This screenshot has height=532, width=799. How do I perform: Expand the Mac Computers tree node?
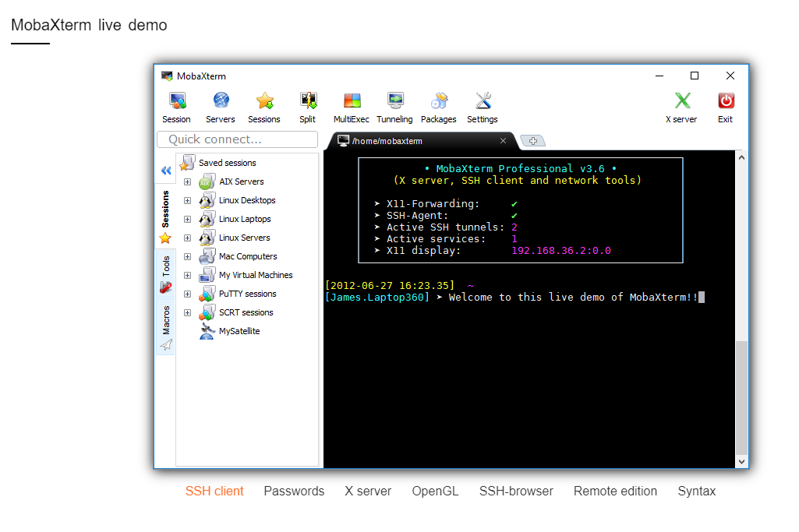[188, 256]
